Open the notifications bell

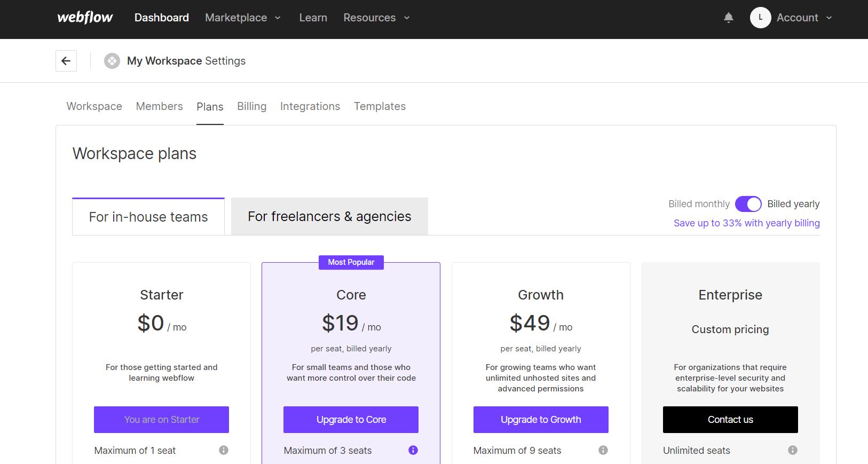729,18
